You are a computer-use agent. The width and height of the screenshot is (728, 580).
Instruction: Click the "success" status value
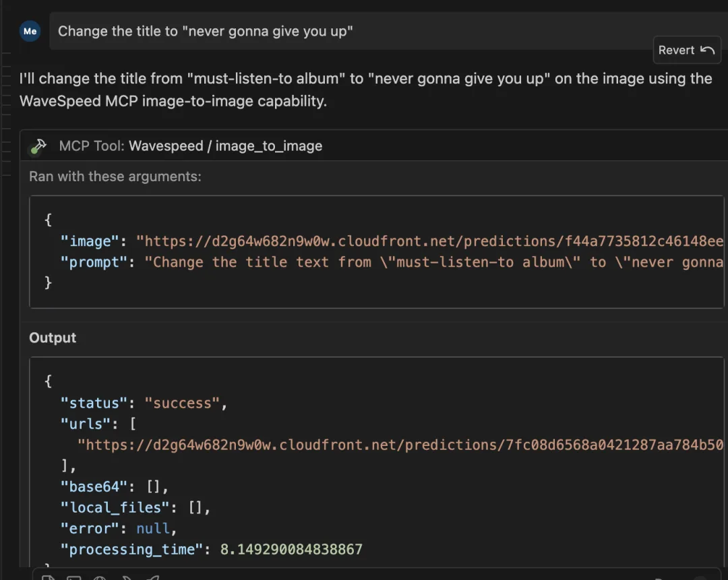click(x=181, y=404)
